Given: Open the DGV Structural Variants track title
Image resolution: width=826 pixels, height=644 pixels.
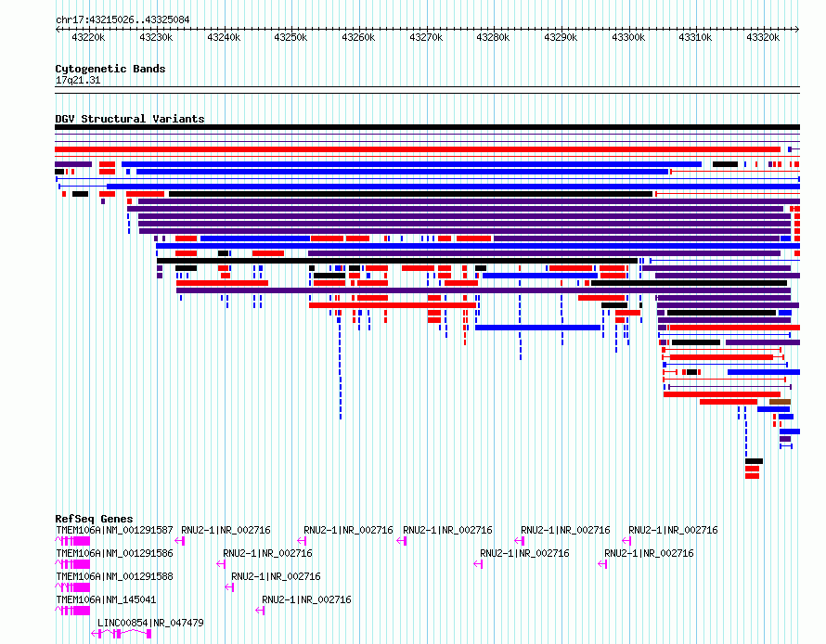Looking at the screenshot, I should pyautogui.click(x=130, y=119).
